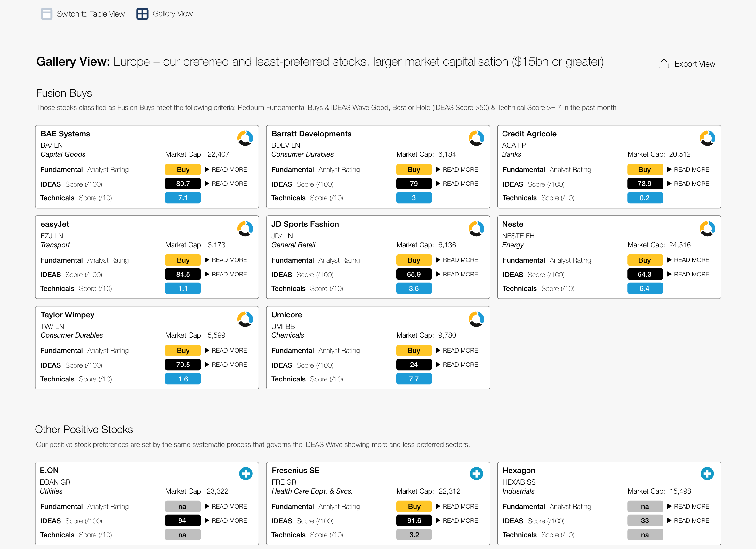This screenshot has height=549, width=756.
Task: Open READ MORE for Fresenius SE IDEAS score
Action: pos(457,520)
